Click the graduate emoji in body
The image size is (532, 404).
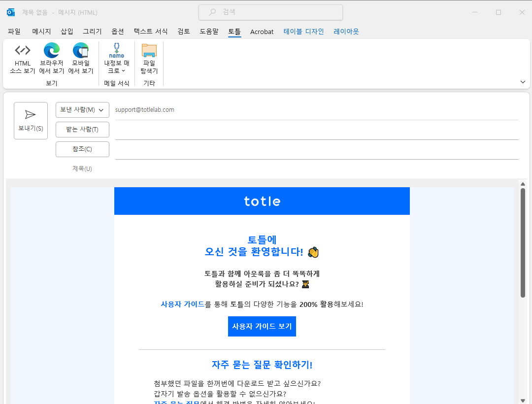(x=305, y=284)
